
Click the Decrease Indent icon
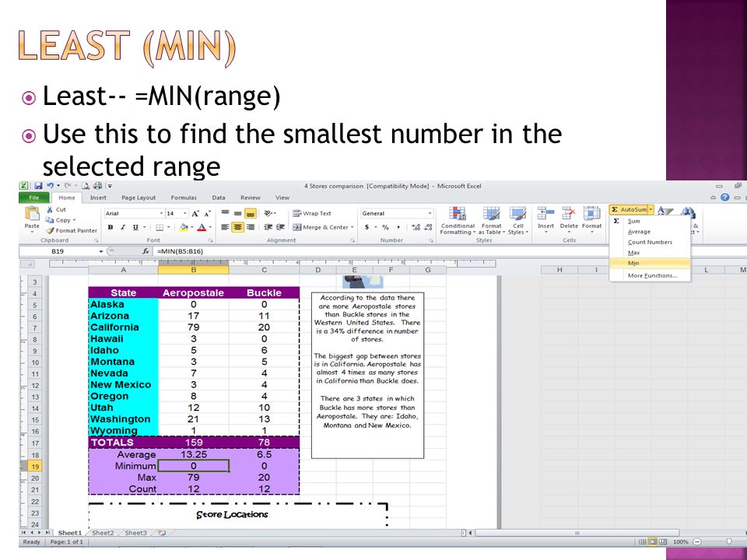[x=268, y=227]
